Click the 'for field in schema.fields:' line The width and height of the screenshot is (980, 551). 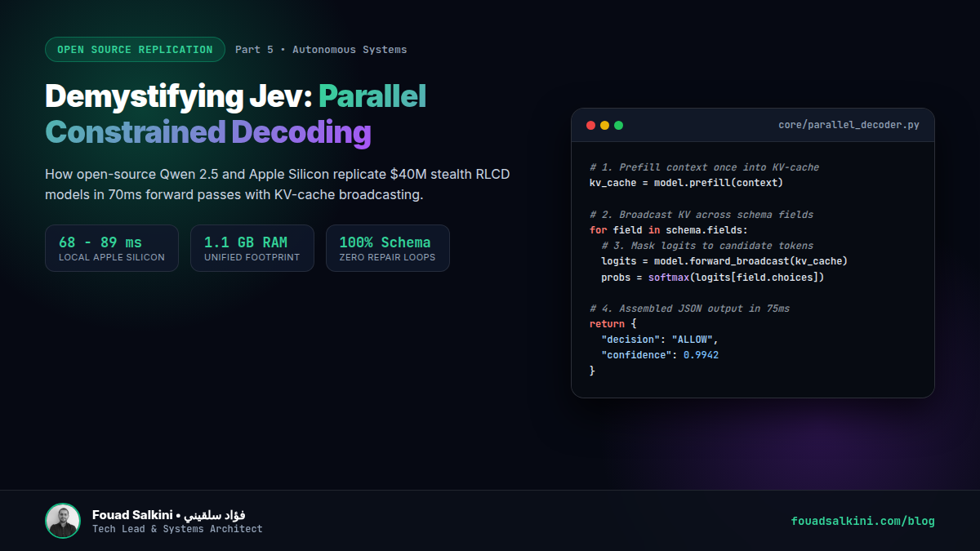click(669, 230)
